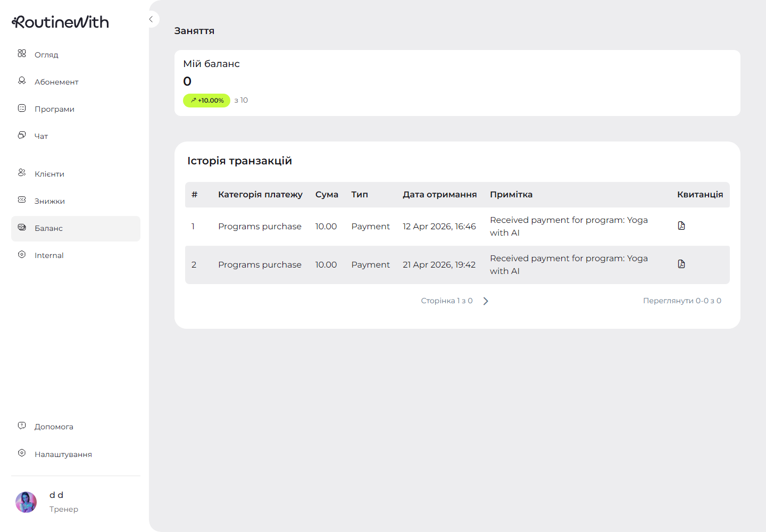Collapse the sidebar with the chevron
This screenshot has width=766, height=532.
tap(151, 19)
